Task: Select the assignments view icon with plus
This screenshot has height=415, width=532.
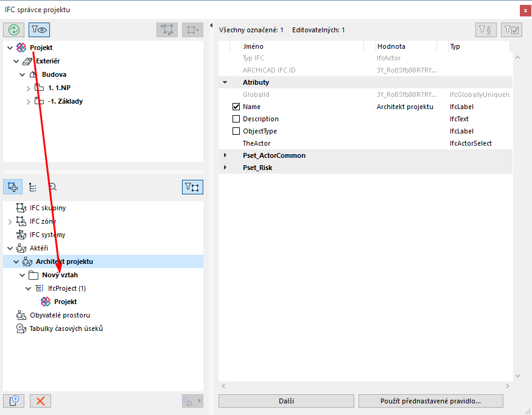Action: pos(13,187)
